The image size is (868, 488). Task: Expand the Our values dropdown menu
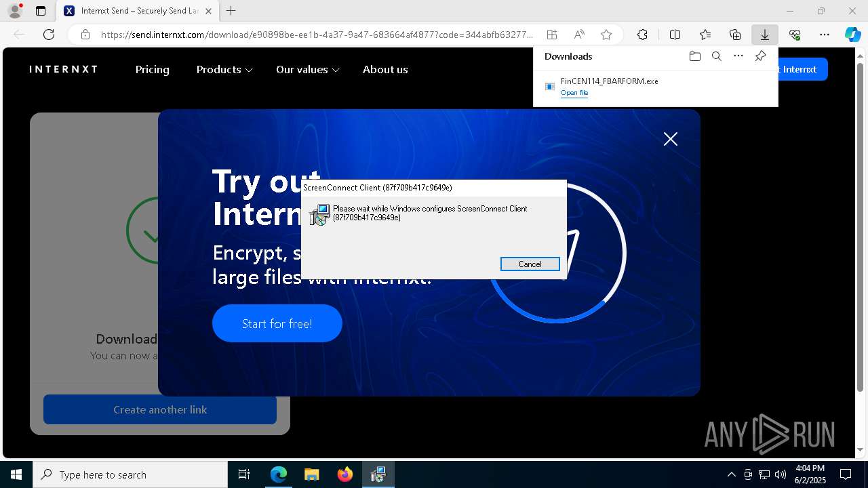(x=307, y=69)
